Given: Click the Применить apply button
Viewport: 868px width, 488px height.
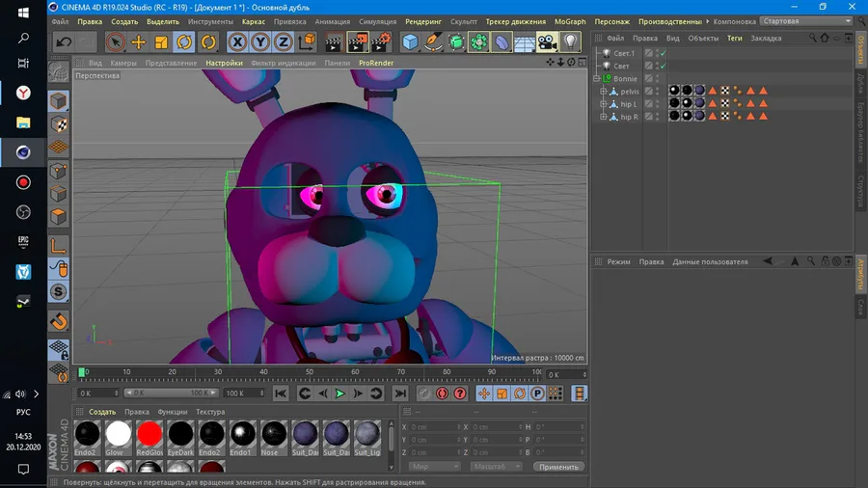Looking at the screenshot, I should click(558, 467).
